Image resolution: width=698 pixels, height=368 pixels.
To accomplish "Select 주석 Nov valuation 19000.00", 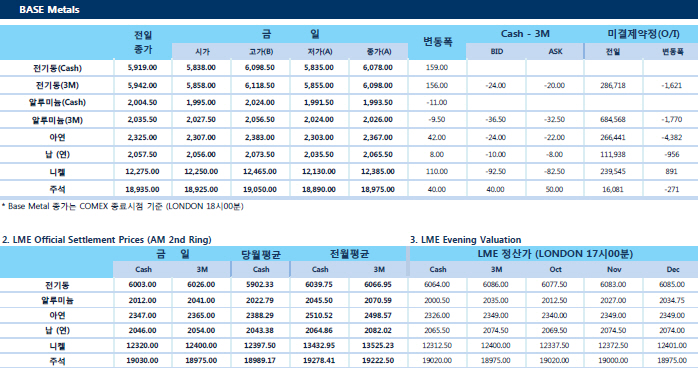I will click(x=613, y=361).
